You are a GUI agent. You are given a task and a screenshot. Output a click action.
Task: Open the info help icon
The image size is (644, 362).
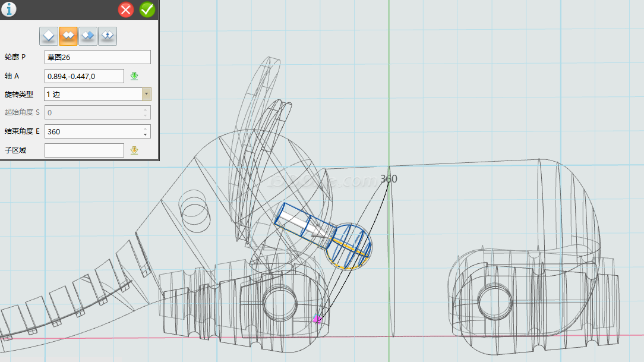[x=9, y=9]
